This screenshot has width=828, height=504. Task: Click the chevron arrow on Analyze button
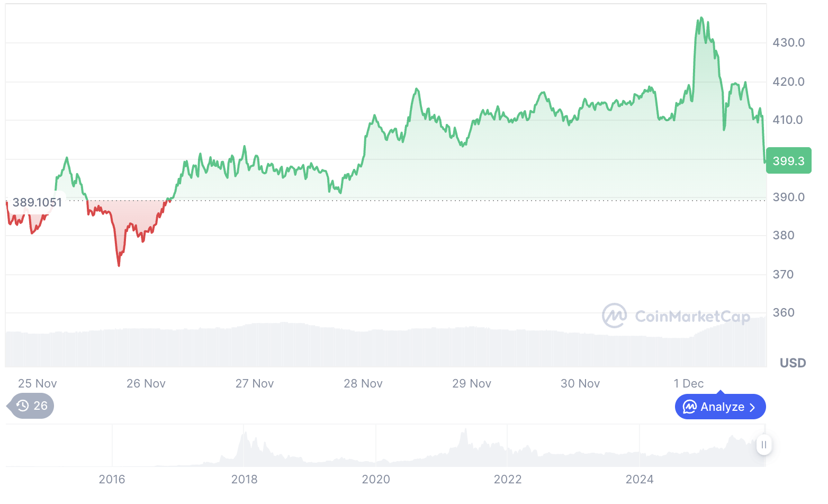[753, 407]
